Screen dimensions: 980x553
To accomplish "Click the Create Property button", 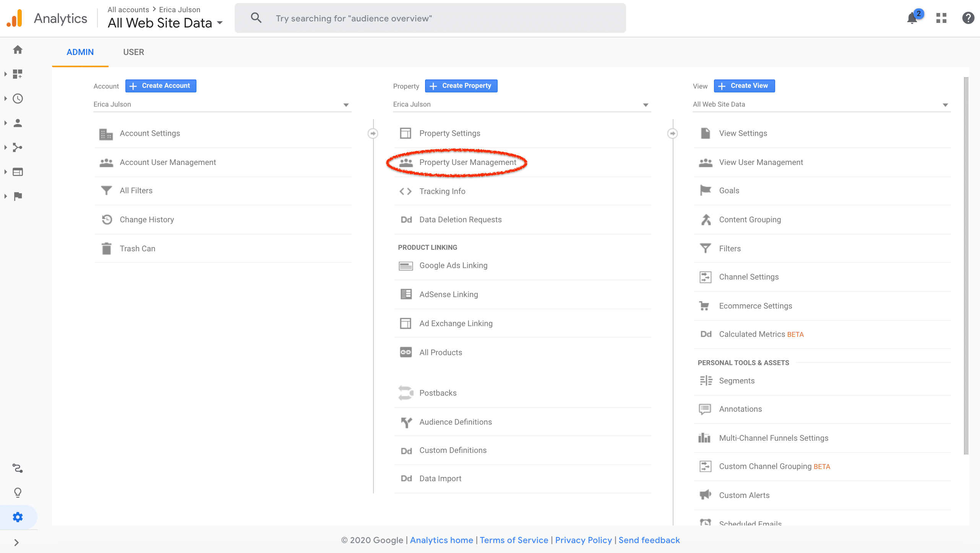I will (x=461, y=86).
